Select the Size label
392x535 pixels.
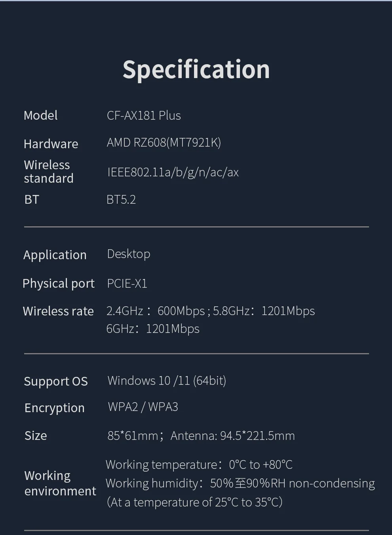(36, 436)
